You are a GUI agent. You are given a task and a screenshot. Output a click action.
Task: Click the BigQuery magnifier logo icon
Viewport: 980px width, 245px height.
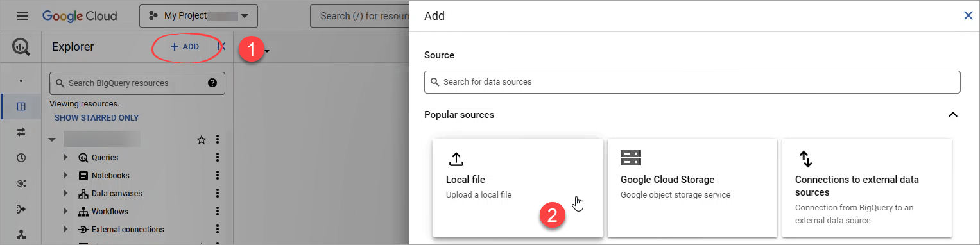21,47
